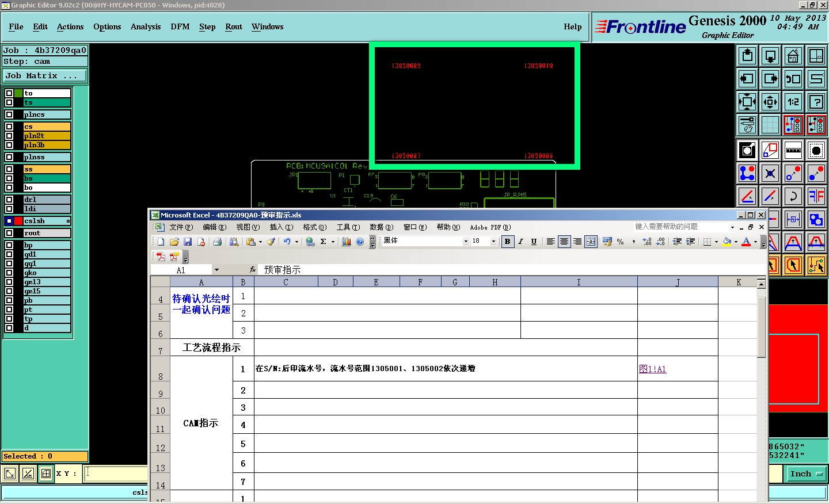Screen dimensions: 829x504
Task: Select Excel column header I
Action: click(579, 282)
